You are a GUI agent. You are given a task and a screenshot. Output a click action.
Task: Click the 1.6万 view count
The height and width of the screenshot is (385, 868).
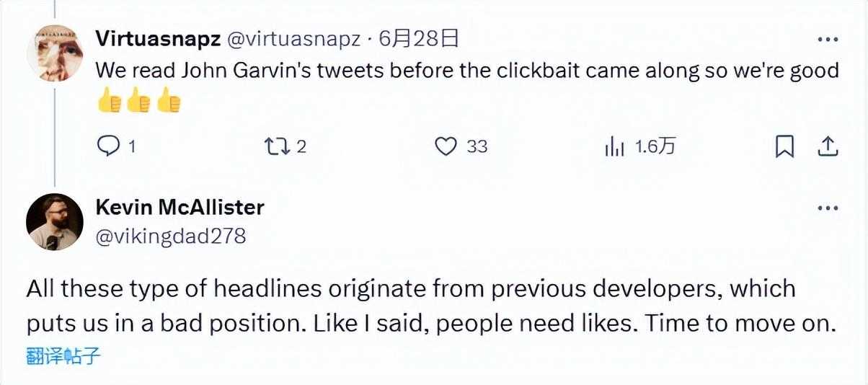click(655, 147)
